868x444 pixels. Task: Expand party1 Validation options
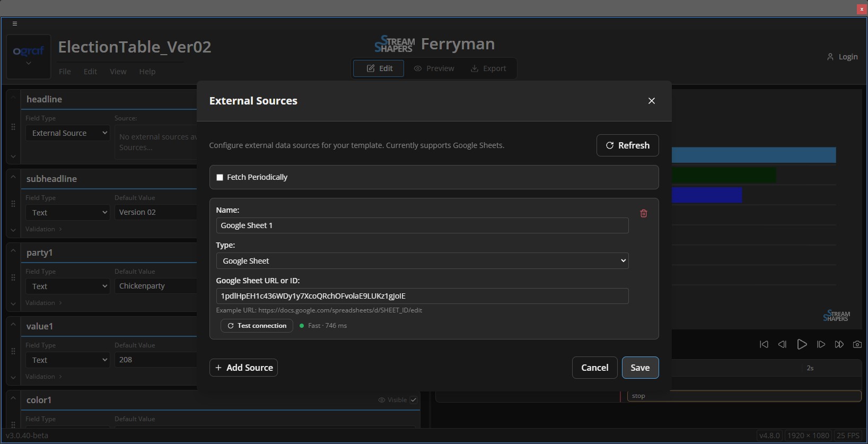pyautogui.click(x=43, y=303)
